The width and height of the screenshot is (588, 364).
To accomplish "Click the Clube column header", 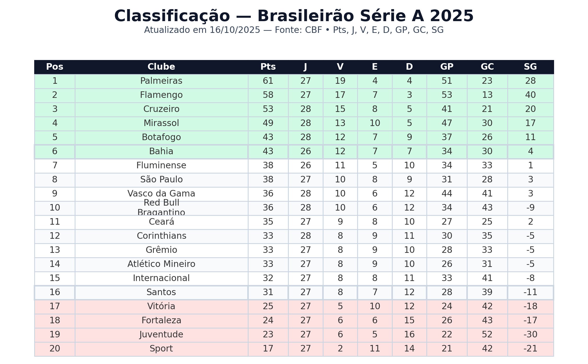I will 161,67.
